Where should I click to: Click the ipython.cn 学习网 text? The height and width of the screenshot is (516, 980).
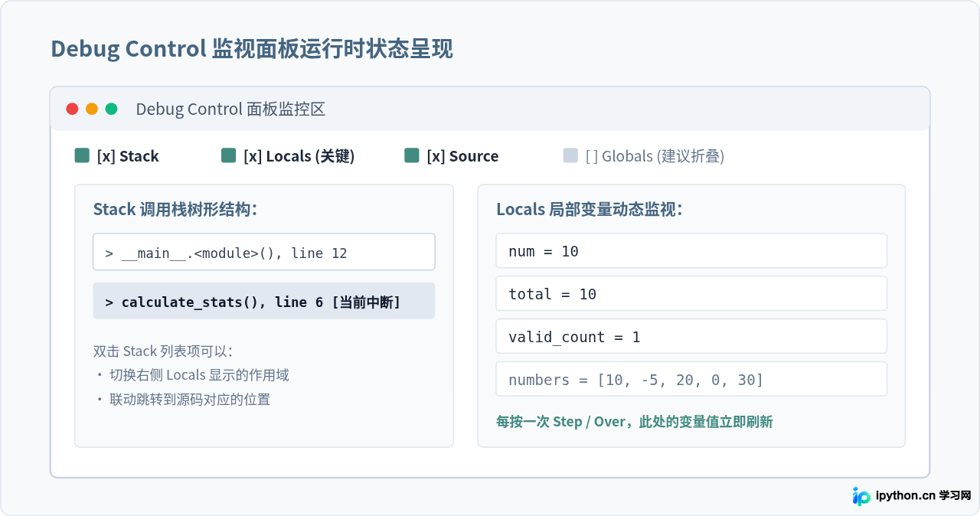pos(923,495)
